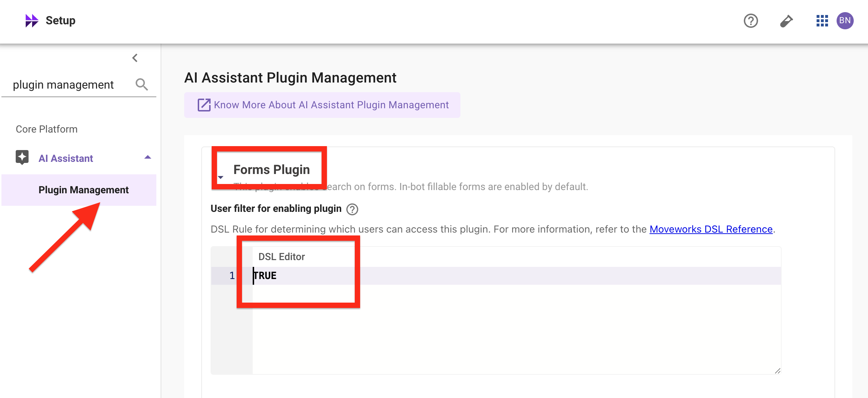Select the Core Platform menu item
The image size is (868, 398).
47,129
